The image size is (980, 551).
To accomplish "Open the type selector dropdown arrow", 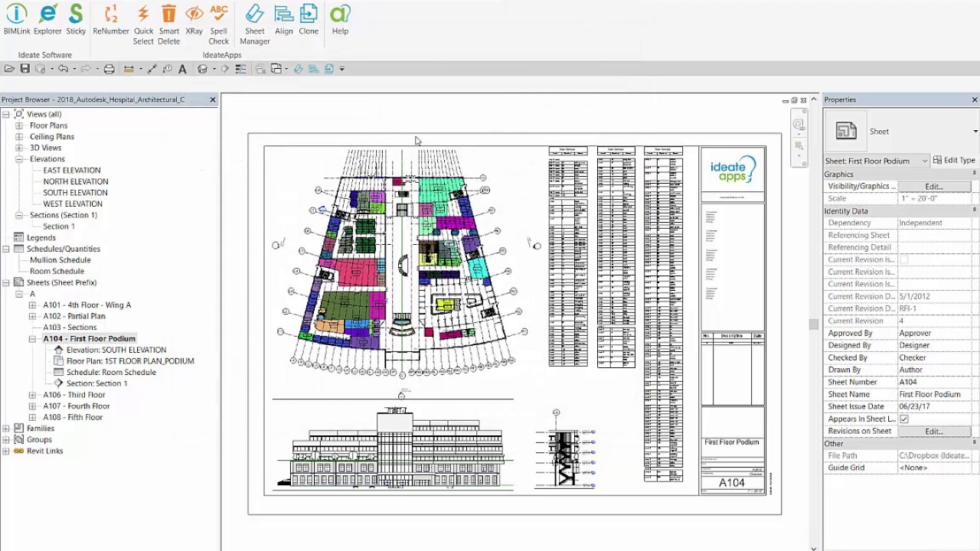I will [x=975, y=131].
